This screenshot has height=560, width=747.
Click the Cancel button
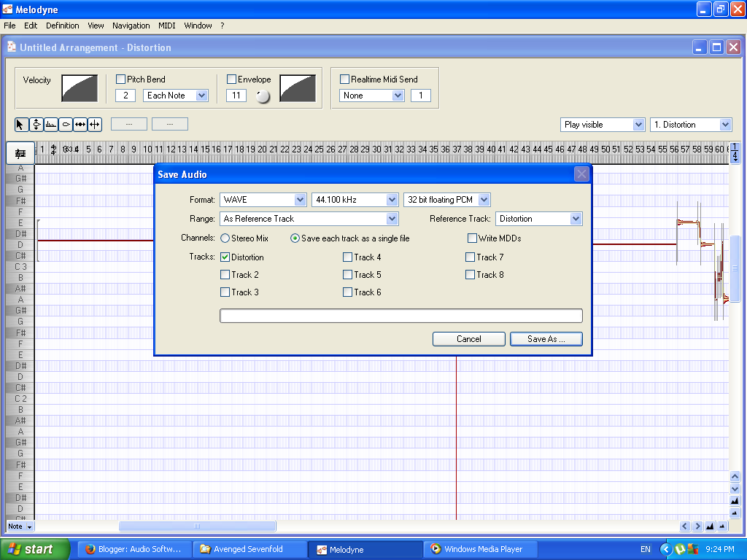(x=469, y=339)
